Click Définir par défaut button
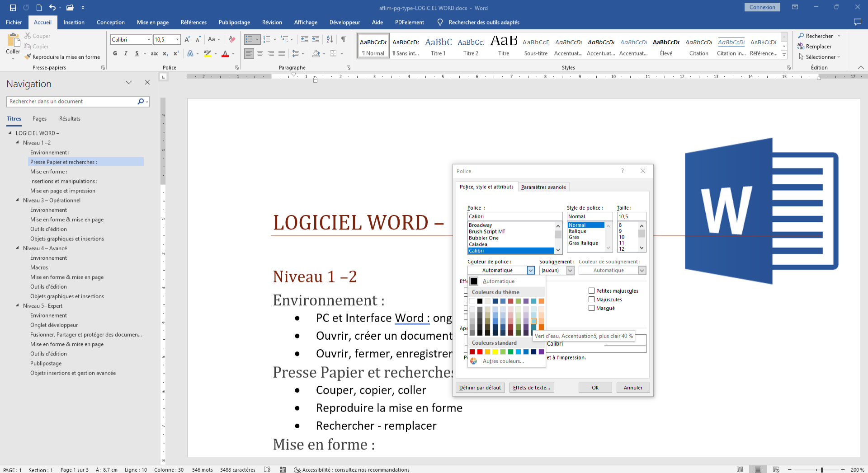 pos(480,388)
